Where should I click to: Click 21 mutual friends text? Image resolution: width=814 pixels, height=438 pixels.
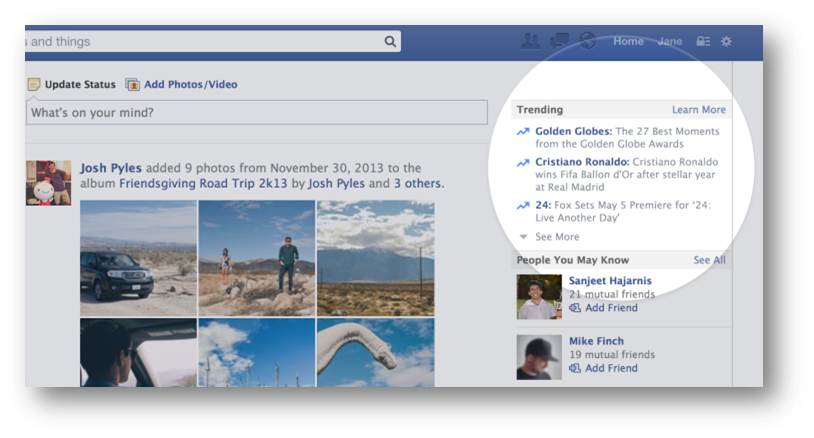[x=612, y=294]
